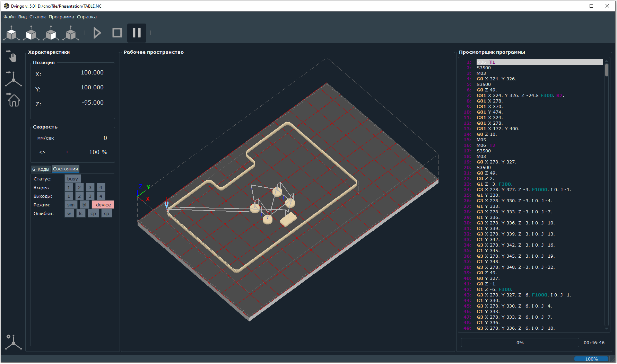This screenshot has width=617, height=364.
Task: Toggle output 3 in Выходы row
Action: [x=90, y=196]
